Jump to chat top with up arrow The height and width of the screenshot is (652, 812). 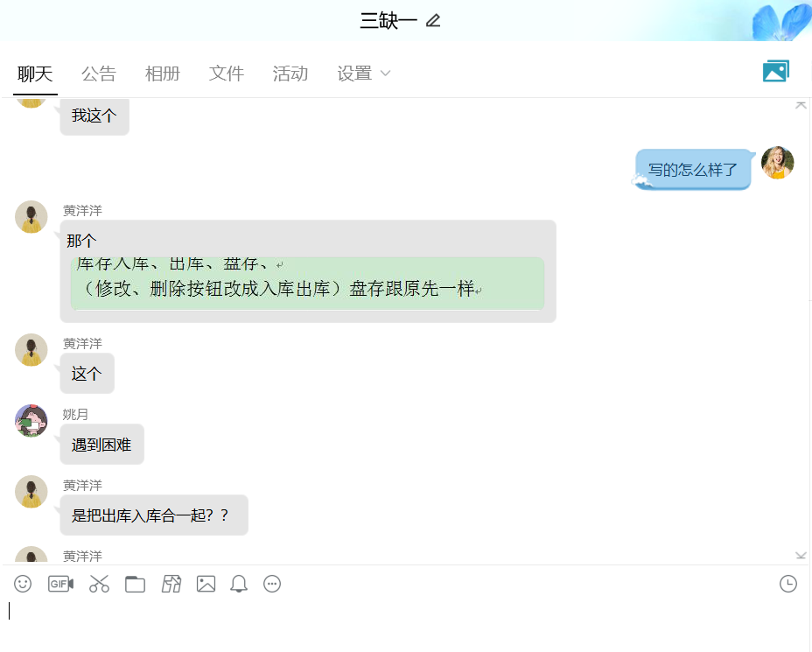click(x=801, y=105)
